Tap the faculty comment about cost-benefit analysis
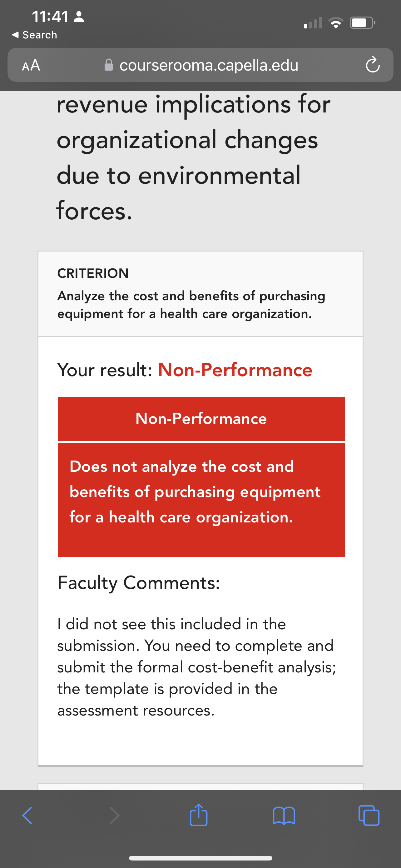The image size is (401, 868). point(197,667)
